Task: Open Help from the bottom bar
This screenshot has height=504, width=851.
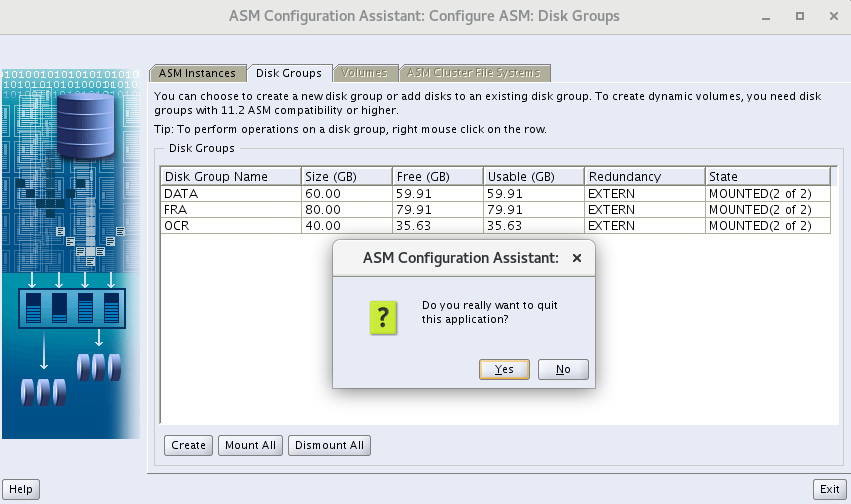Action: [x=21, y=489]
